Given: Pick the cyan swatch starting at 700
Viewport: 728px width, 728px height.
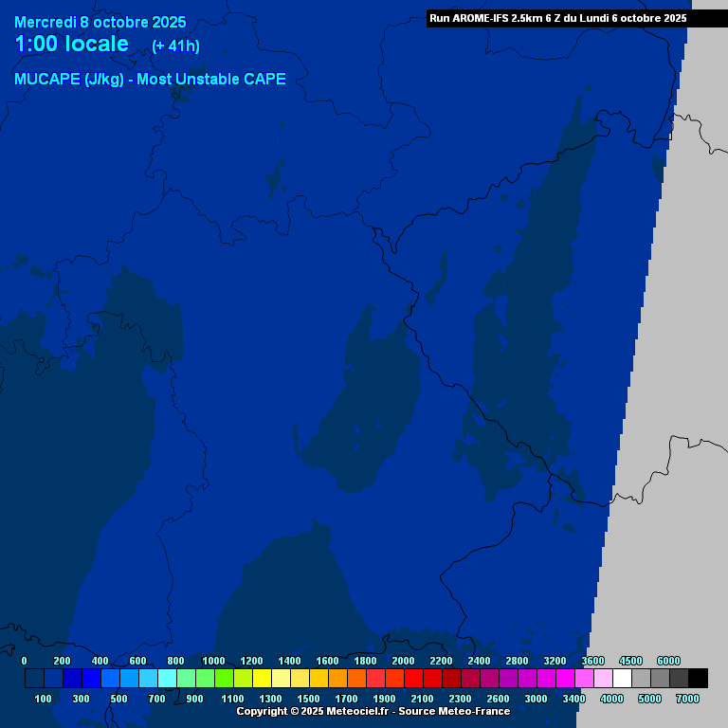Looking at the screenshot, I should pyautogui.click(x=167, y=678).
